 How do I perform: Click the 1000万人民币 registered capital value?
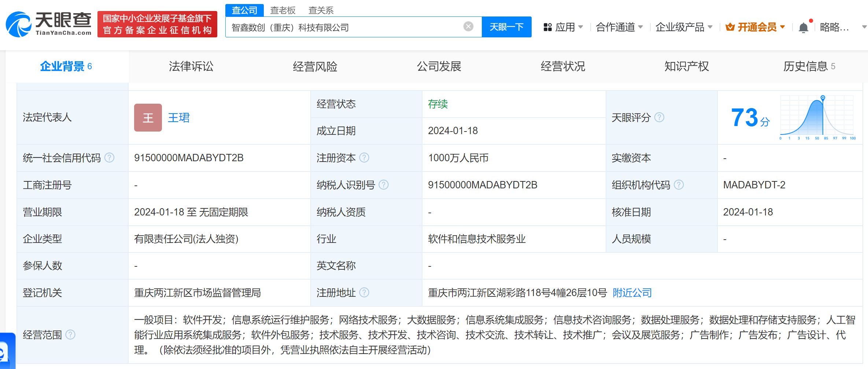(458, 158)
